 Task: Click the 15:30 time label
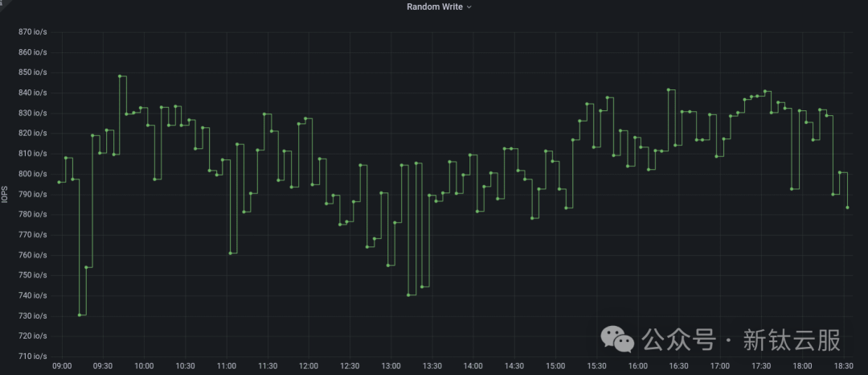click(596, 366)
